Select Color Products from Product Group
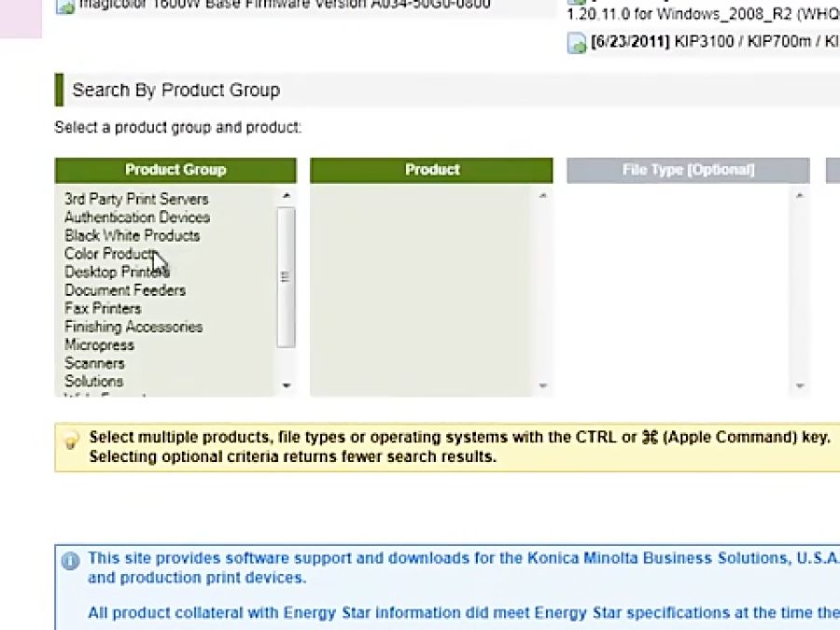 pos(111,254)
